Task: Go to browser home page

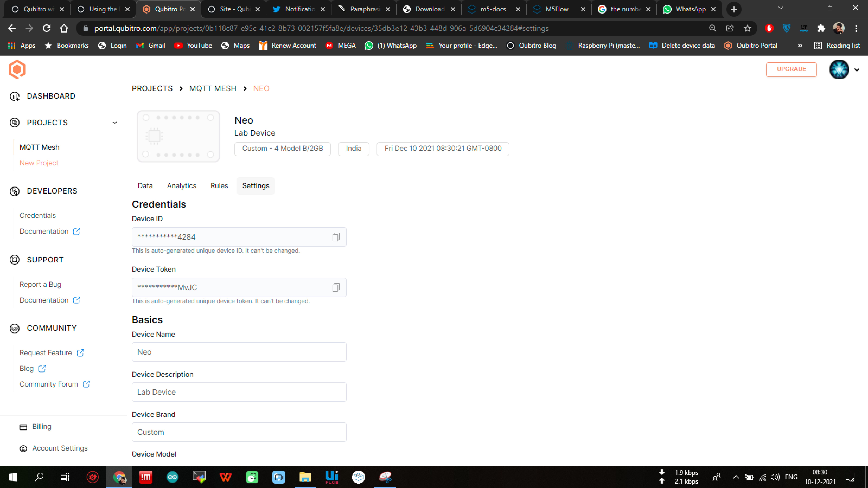Action: tap(64, 28)
